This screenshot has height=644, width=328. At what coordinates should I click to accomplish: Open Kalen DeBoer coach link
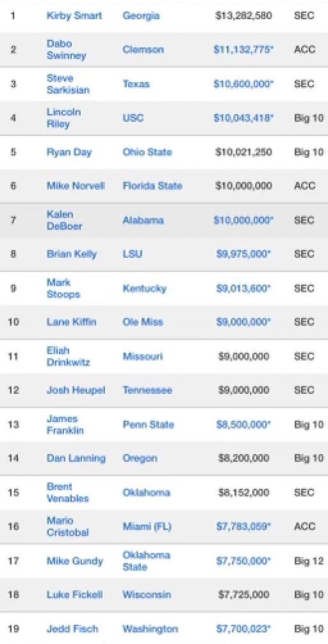click(x=64, y=220)
